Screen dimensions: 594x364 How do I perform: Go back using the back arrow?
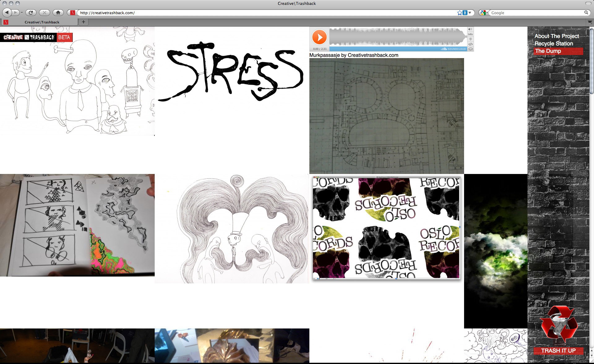[7, 13]
